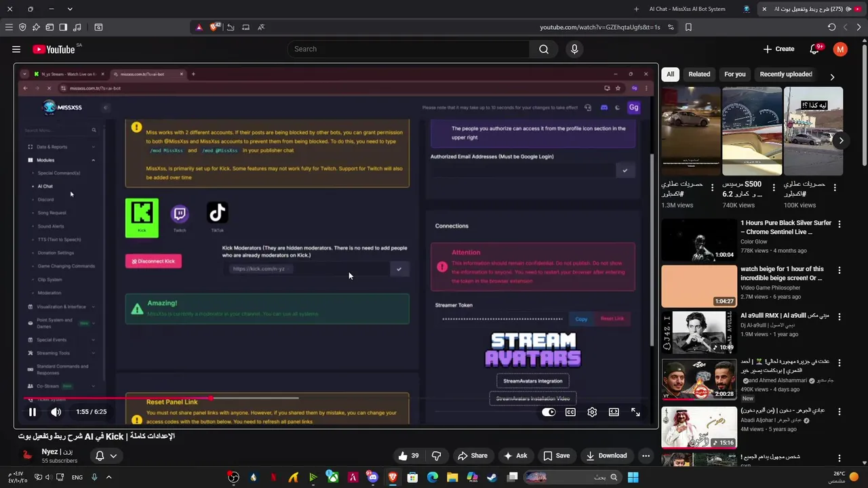868x488 pixels.
Task: Open options for the 1 Hours Pure Black video
Action: pyautogui.click(x=840, y=224)
